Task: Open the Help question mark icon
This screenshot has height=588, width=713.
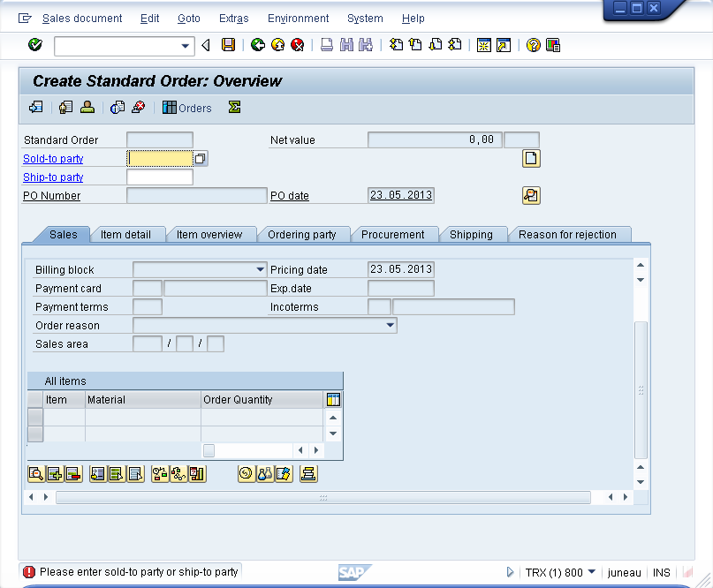Action: 533,45
